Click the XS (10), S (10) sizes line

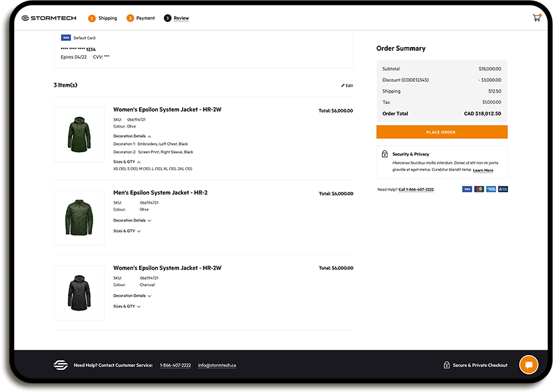(x=153, y=168)
